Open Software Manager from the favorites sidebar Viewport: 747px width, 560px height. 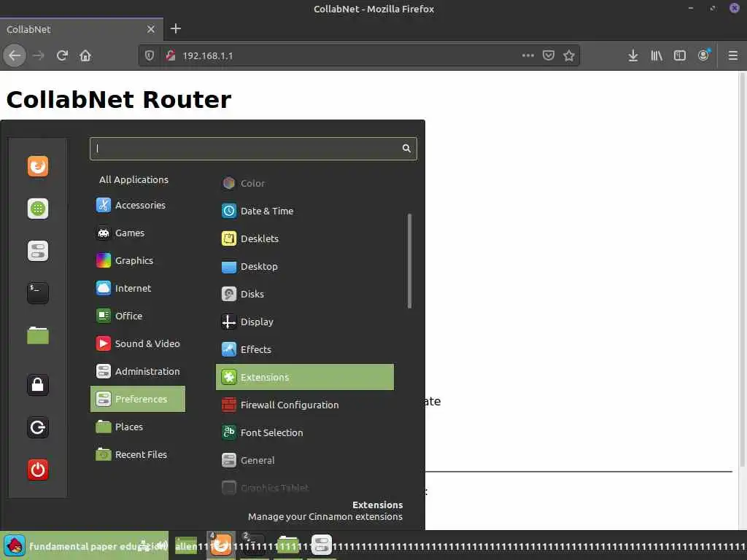click(38, 209)
